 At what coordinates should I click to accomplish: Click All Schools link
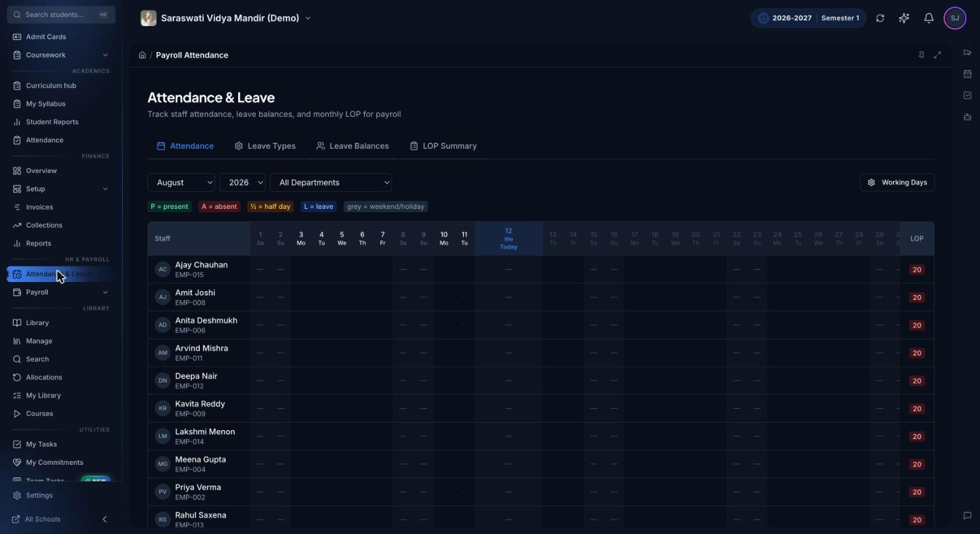(37, 520)
